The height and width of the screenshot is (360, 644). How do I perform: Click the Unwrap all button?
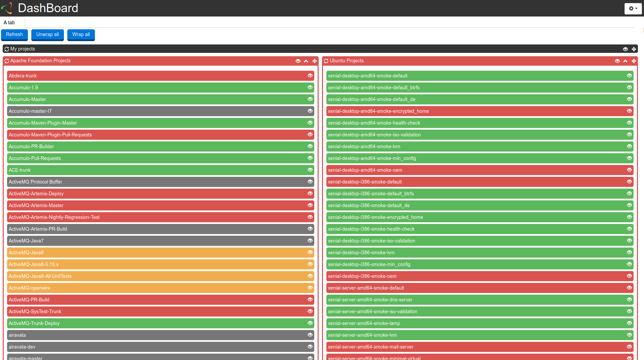click(47, 35)
